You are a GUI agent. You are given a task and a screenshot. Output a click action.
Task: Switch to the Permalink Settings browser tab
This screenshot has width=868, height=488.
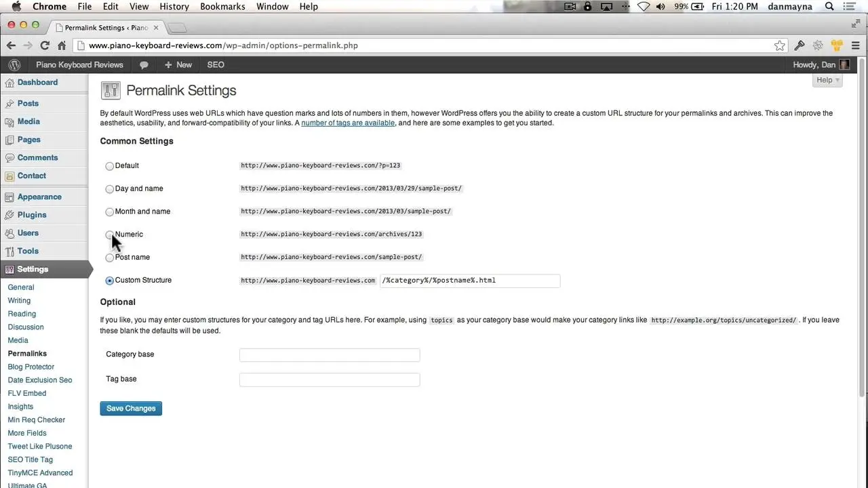pos(106,28)
